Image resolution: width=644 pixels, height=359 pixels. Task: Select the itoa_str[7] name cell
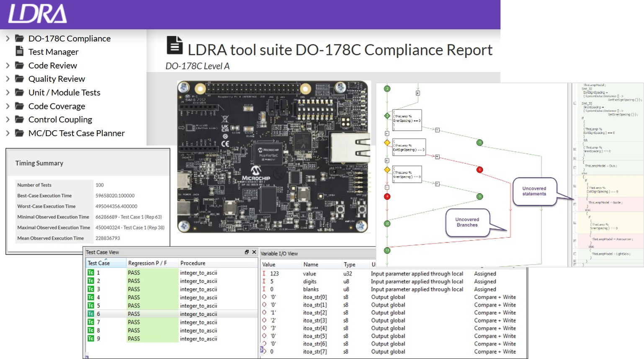pyautogui.click(x=315, y=351)
